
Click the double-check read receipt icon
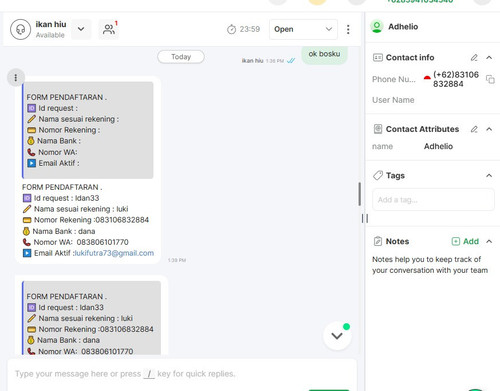click(x=291, y=61)
